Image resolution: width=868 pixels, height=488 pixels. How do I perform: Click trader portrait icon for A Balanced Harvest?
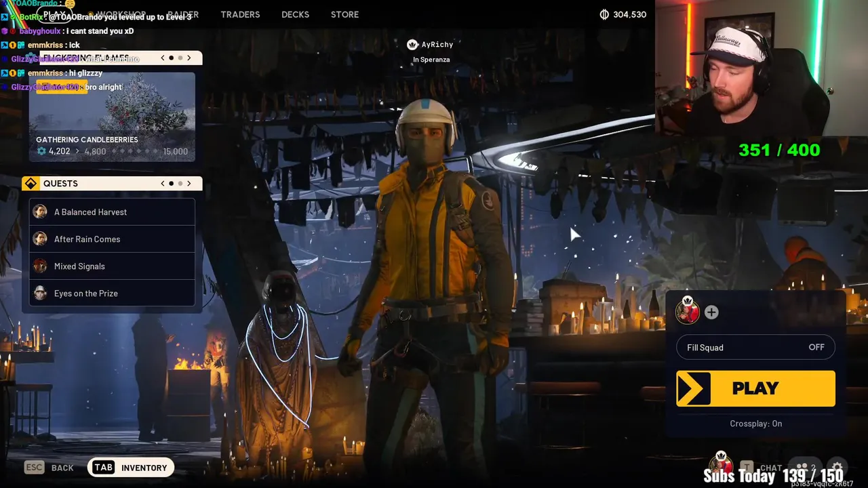pos(41,212)
